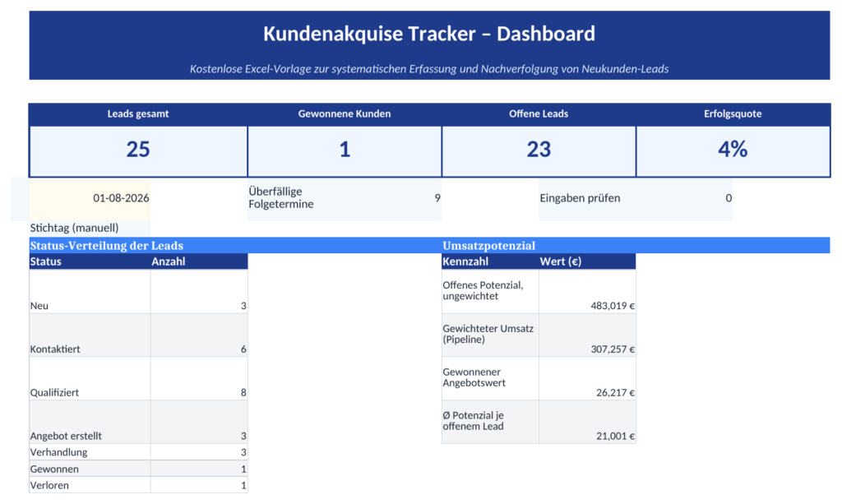This screenshot has width=842, height=504.
Task: Click the Verhandlung status row label
Action: coord(58,452)
